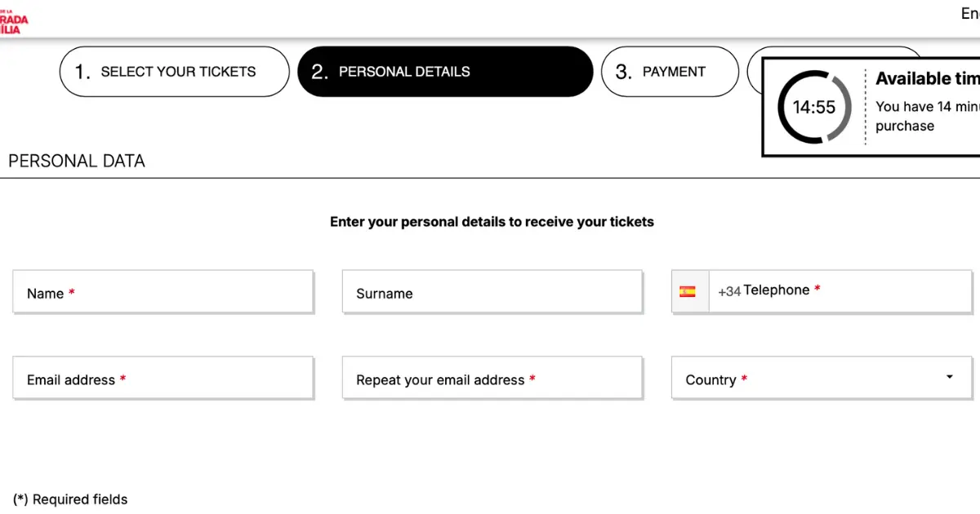
Task: Jump to the Payment step
Action: point(670,72)
